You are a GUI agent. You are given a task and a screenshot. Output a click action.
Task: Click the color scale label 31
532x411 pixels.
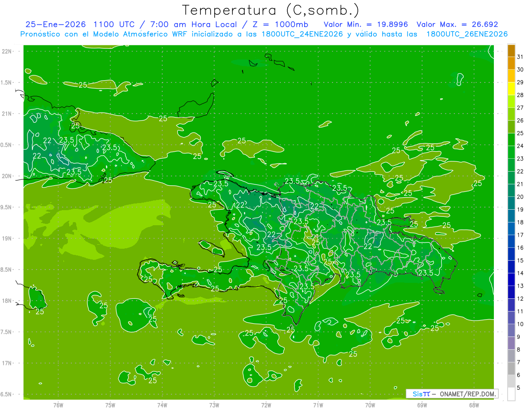pyautogui.click(x=520, y=57)
